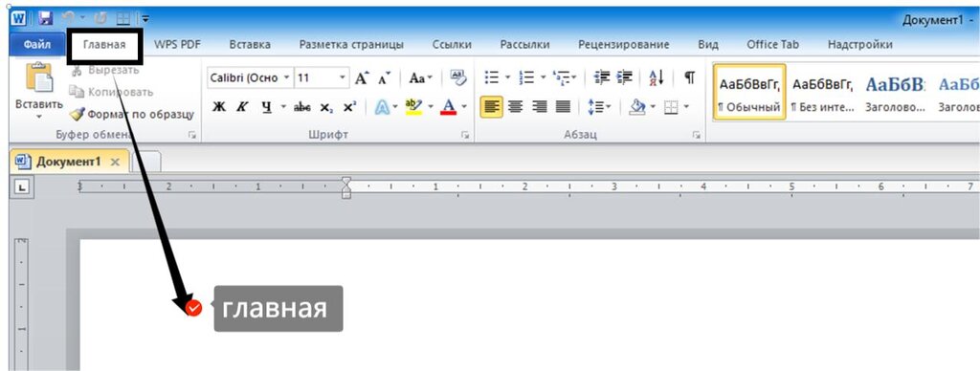
Task: Create a bulleted list
Action: pyautogui.click(x=492, y=77)
